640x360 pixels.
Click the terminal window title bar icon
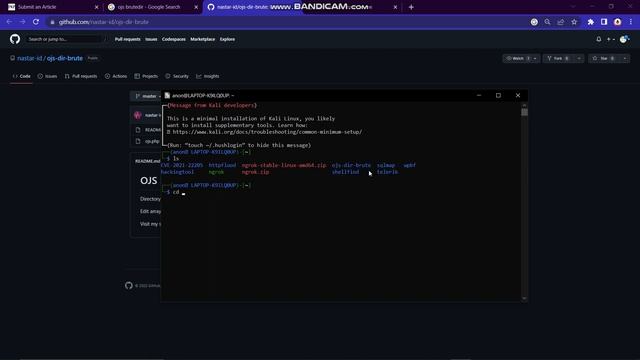click(167, 96)
